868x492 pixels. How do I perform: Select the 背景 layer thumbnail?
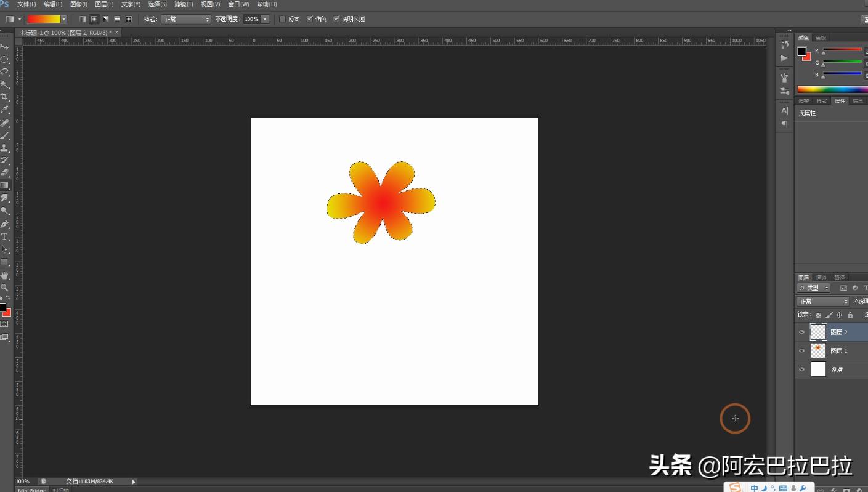[x=818, y=369]
